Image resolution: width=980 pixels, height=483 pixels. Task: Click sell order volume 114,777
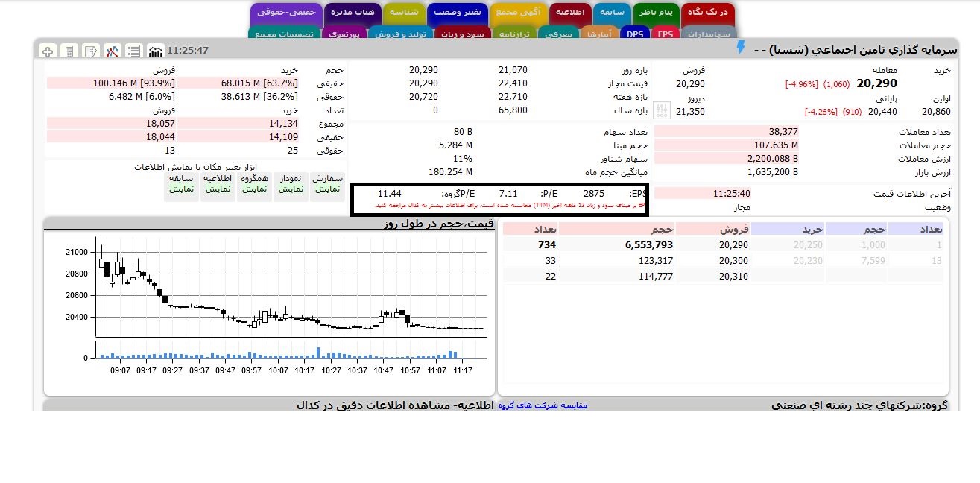tap(656, 276)
